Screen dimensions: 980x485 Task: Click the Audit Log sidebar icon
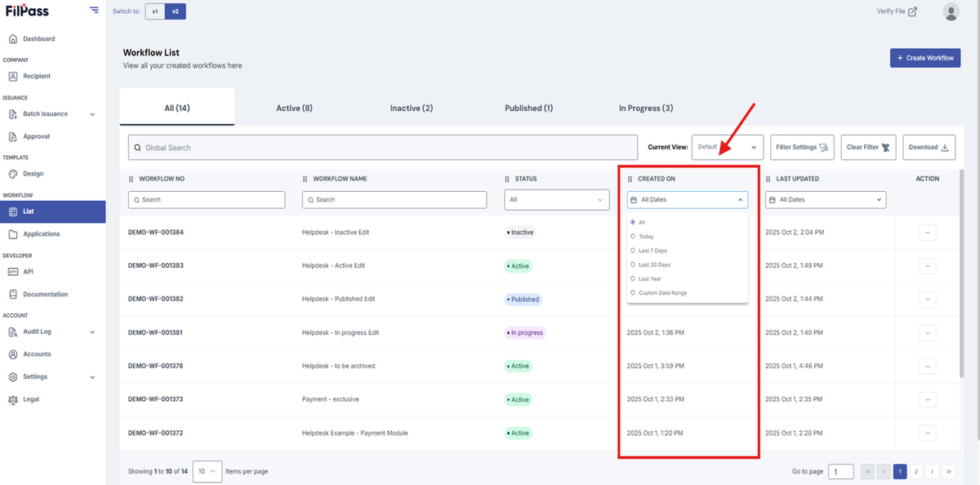[x=13, y=332]
